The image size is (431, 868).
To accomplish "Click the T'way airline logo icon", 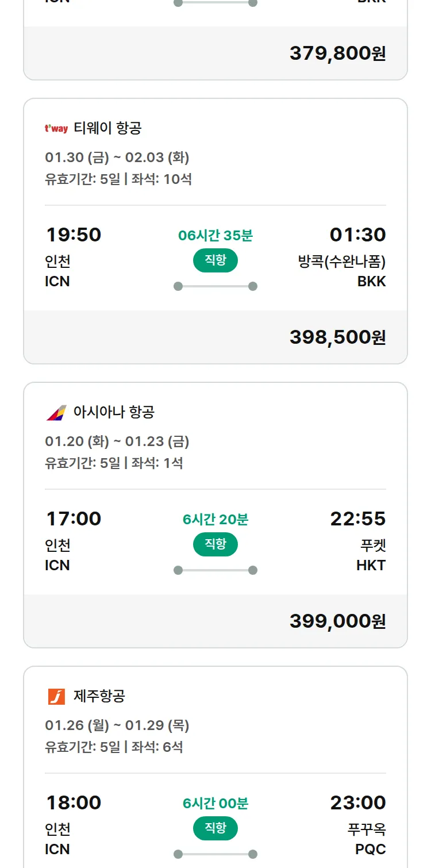I will [x=56, y=128].
